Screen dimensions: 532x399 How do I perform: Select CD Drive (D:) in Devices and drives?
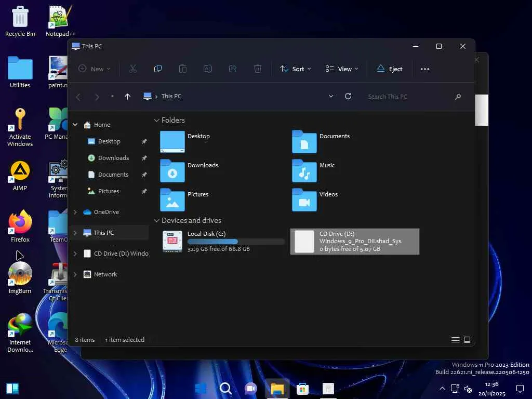(354, 241)
